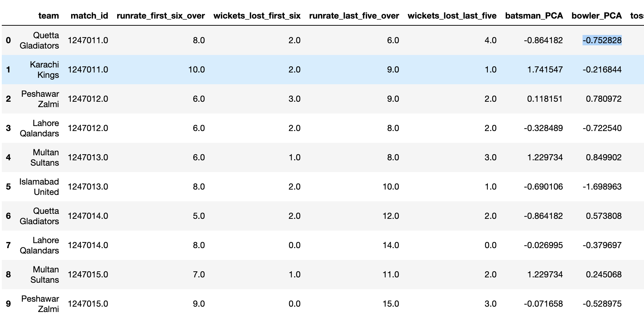Select 'Lahore Qalandars' team cell in row 3
This screenshot has width=644, height=322.
click(x=39, y=128)
